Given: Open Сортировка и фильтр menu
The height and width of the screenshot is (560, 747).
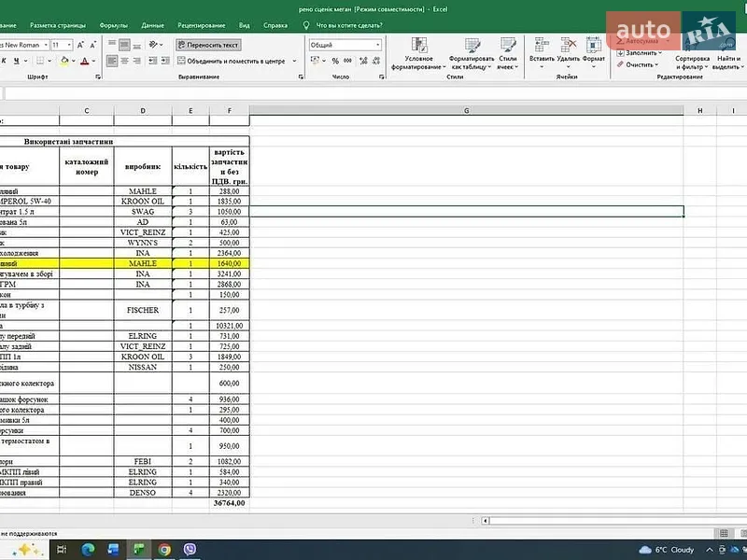Looking at the screenshot, I should pos(692,63).
